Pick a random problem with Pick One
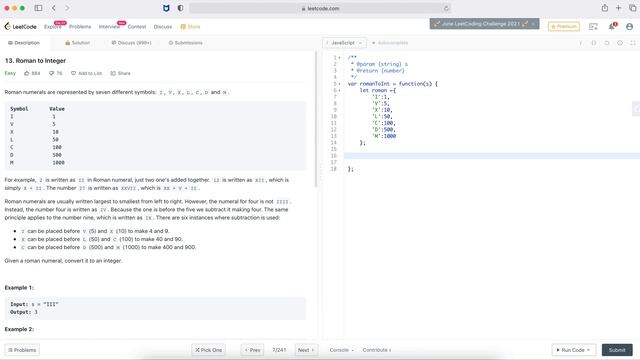 [208, 350]
